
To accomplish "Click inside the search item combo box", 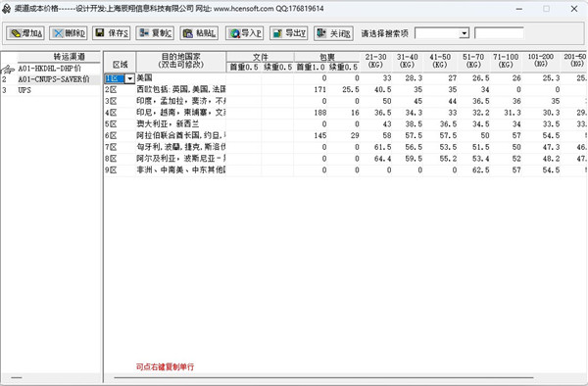I will click(x=437, y=33).
